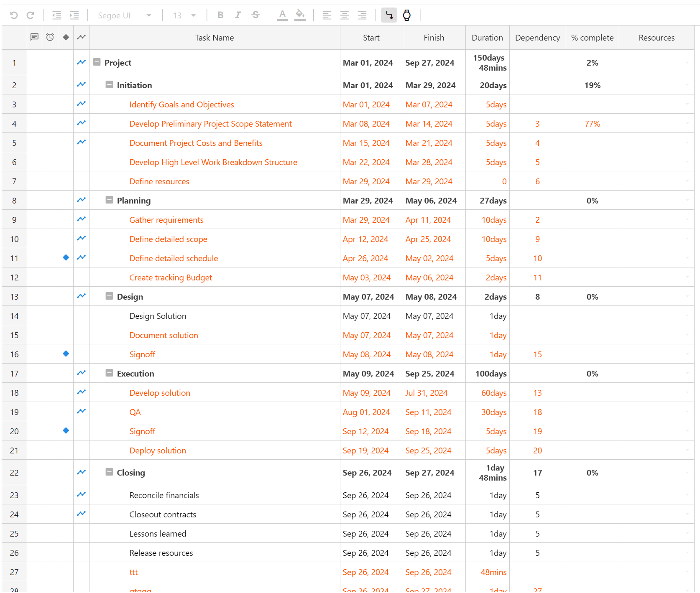Click the watch icon in toolbar
Viewport: 700px width, 593px height.
click(406, 15)
